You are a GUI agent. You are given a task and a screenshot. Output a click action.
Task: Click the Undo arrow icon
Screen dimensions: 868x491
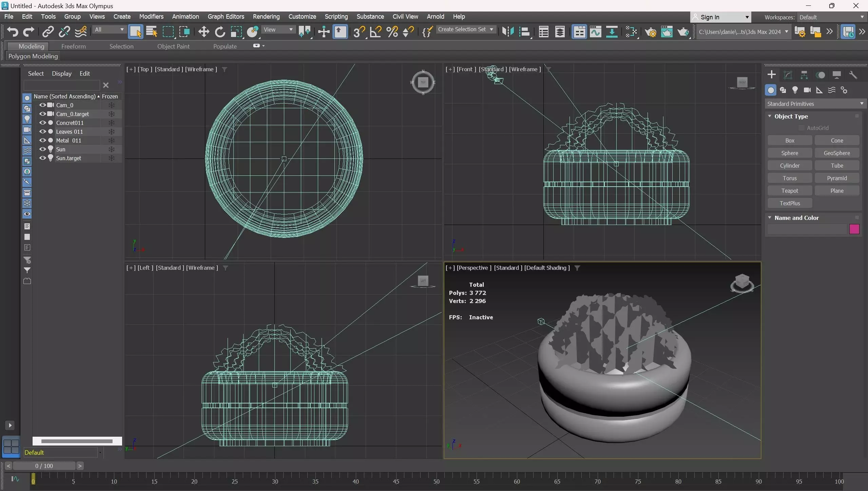coord(13,32)
